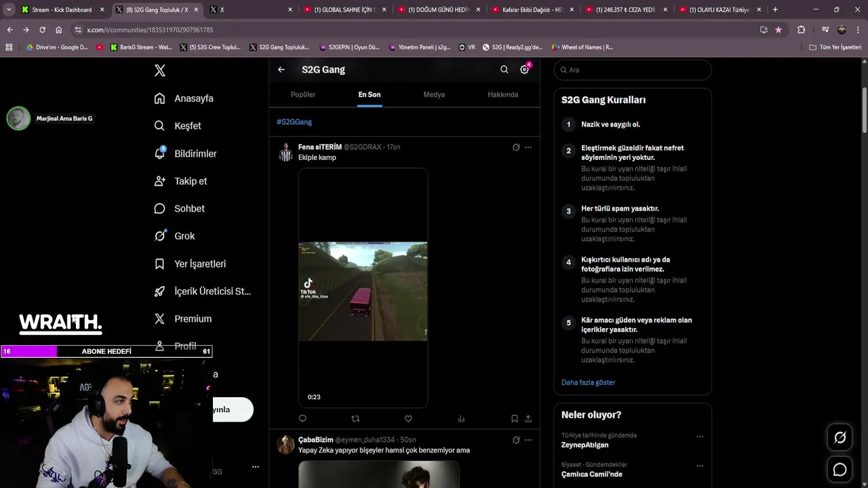Open the image in ÇabaBizim's post
This screenshot has height=488, width=868.
378,474
